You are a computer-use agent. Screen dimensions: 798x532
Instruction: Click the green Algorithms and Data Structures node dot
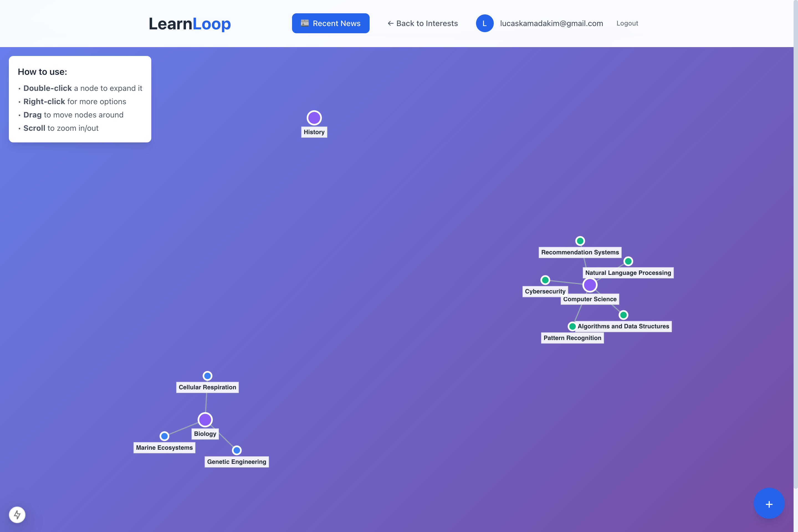click(x=623, y=315)
